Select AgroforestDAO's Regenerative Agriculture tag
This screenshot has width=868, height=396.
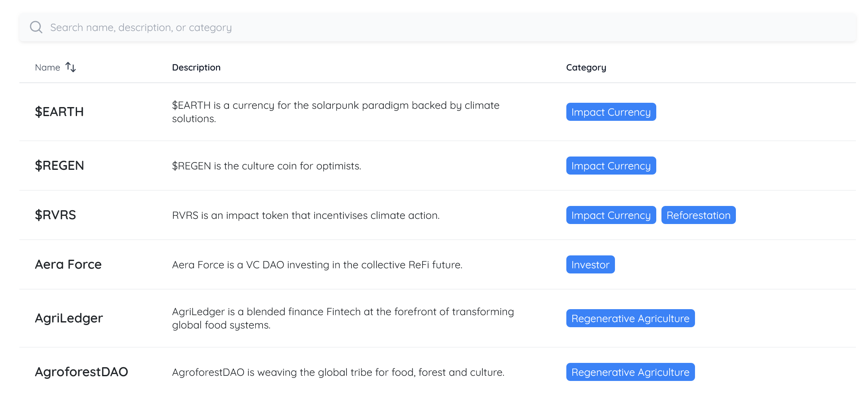click(x=630, y=372)
